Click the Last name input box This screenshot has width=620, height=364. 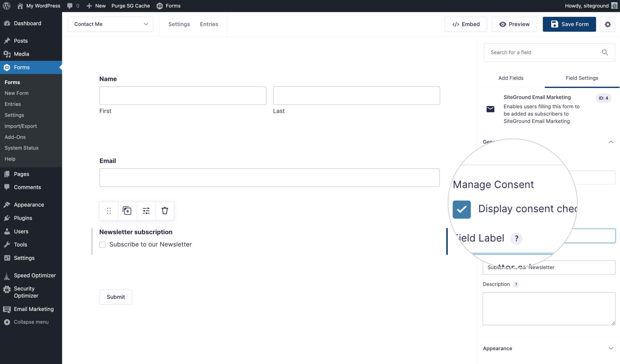click(x=356, y=95)
